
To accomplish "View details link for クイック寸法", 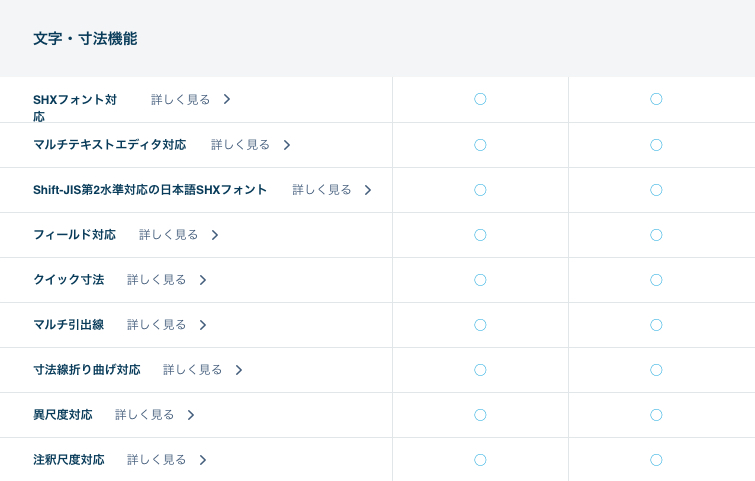I will point(157,280).
